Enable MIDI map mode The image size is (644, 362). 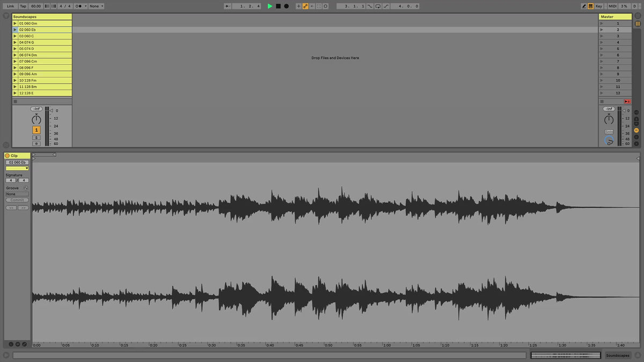(612, 6)
